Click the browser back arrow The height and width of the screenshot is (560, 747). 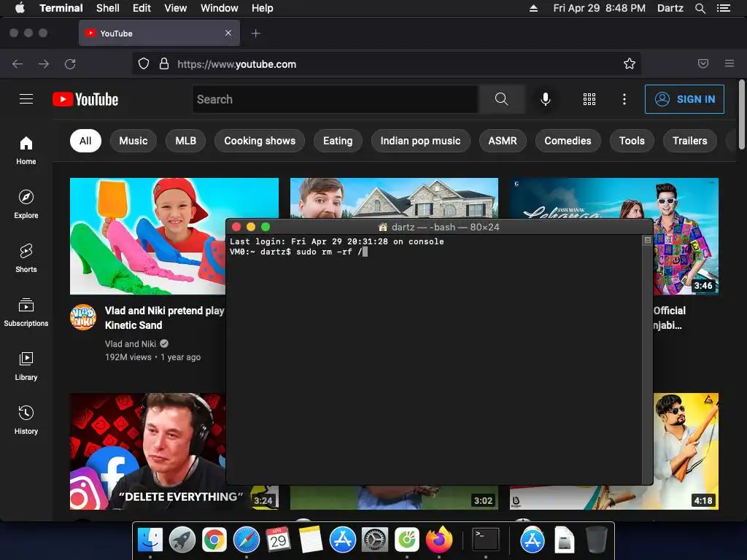pos(18,64)
